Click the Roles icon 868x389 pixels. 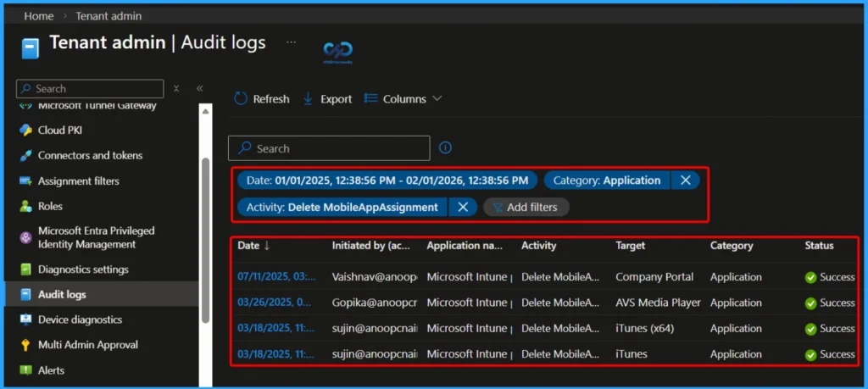coord(25,207)
